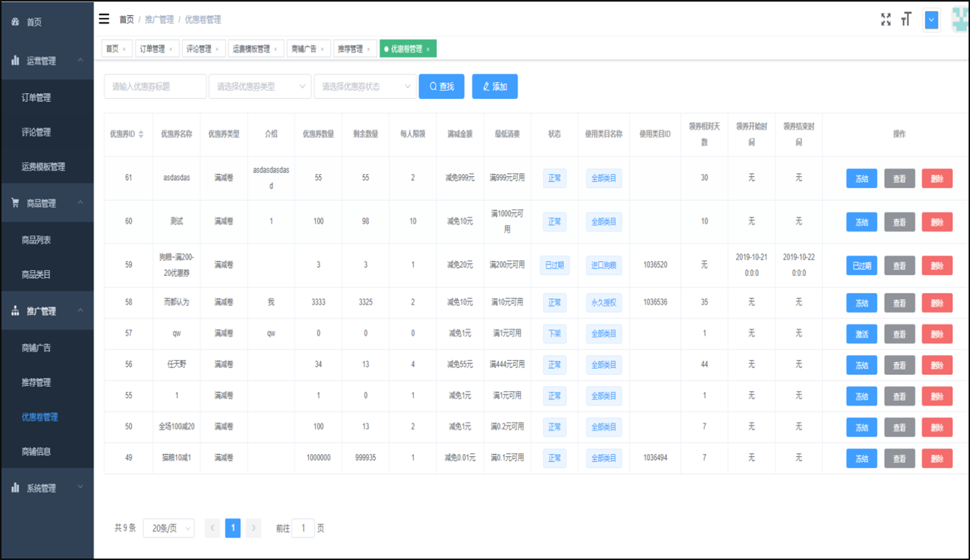
Task: Click 查看 for coupon 测试
Action: (900, 222)
